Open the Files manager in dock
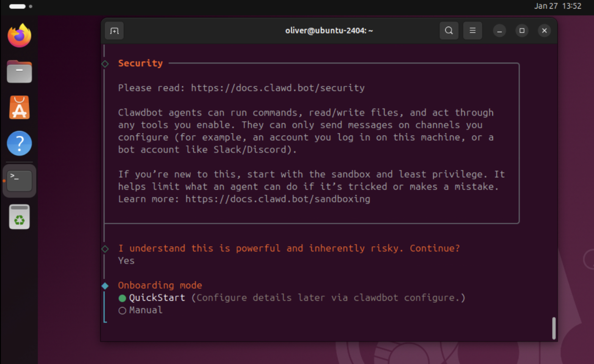Screen dimensions: 594x364 (x=19, y=72)
